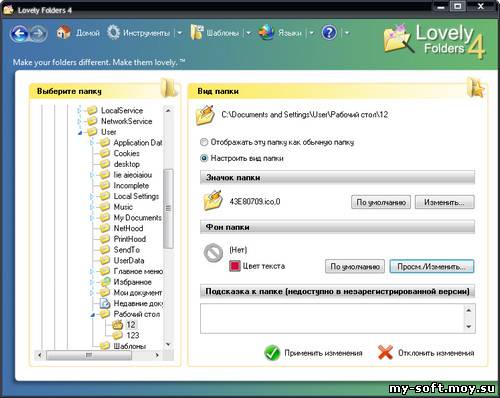
Task: Select the UserData folder
Action: pyautogui.click(x=129, y=260)
